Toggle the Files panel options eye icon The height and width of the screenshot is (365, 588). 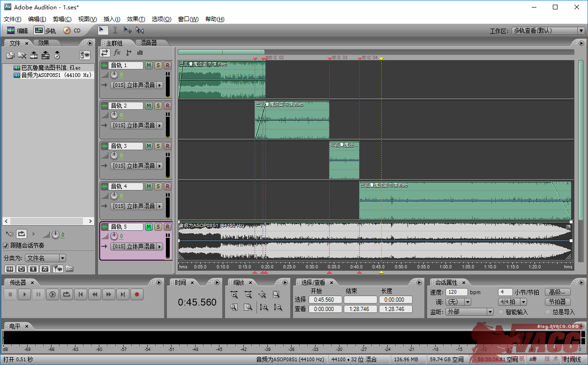[85, 55]
